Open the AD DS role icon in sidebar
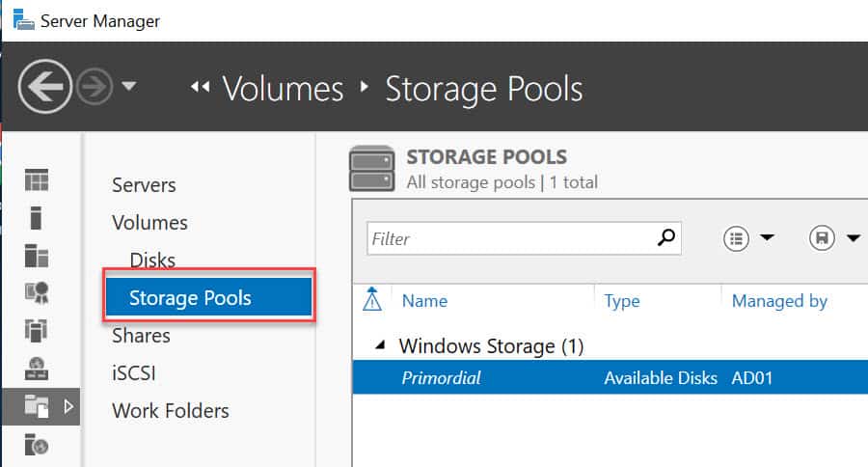 37,330
